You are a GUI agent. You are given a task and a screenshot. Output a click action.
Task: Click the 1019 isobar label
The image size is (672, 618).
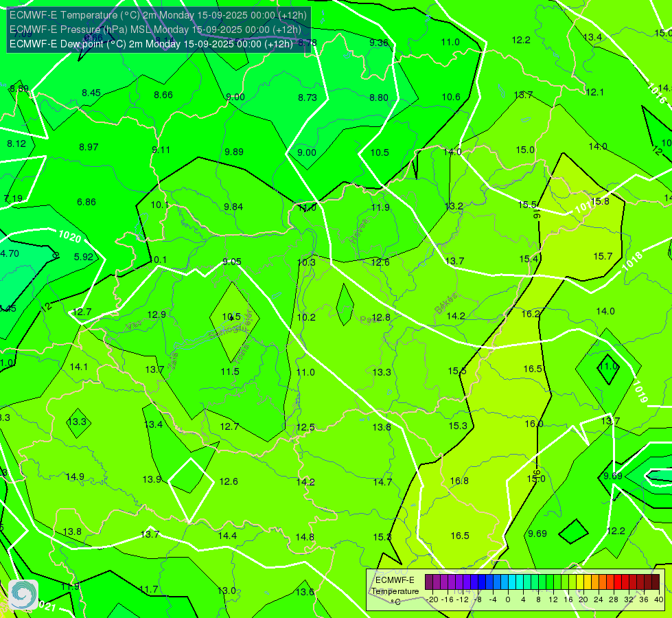[640, 391]
